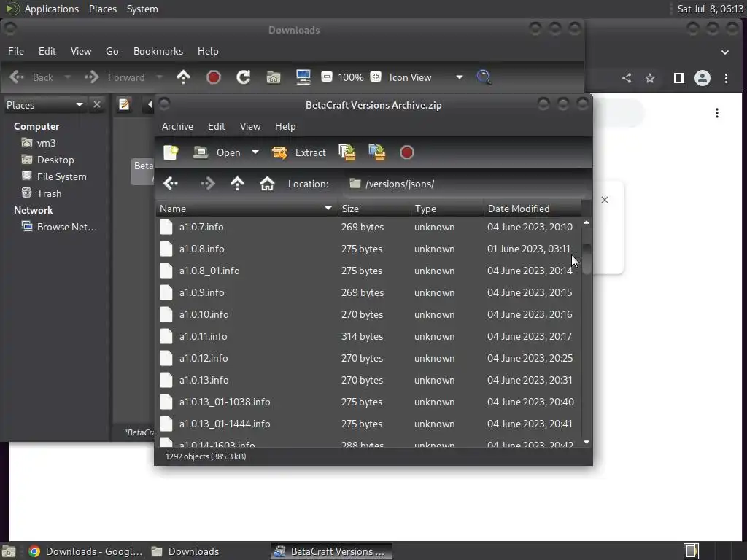The image size is (747, 560).
Task: Sort files by Name column header
Action: tap(247, 209)
